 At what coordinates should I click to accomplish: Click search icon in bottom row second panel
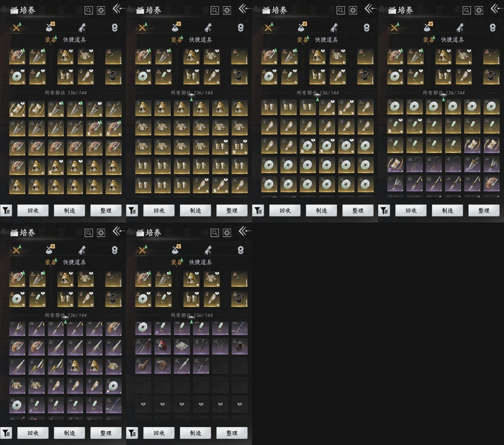[215, 233]
